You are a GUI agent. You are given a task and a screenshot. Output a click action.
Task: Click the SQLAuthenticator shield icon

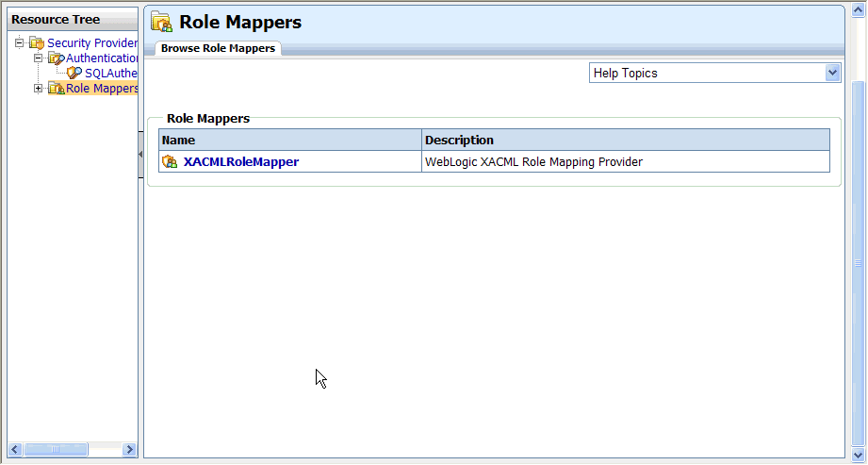[74, 73]
